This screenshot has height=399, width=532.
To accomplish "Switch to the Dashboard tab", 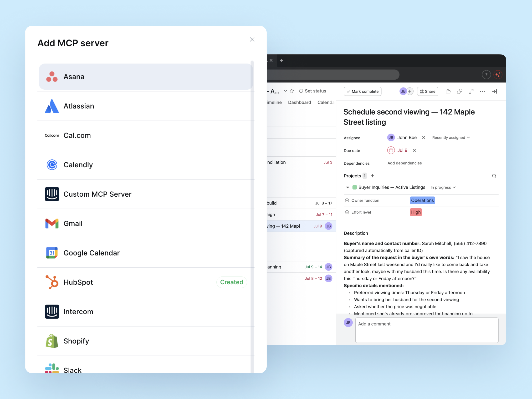I will point(299,102).
